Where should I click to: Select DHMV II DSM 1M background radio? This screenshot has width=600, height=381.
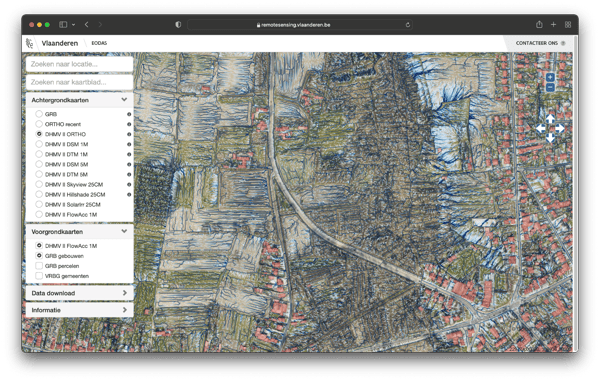[x=39, y=144]
